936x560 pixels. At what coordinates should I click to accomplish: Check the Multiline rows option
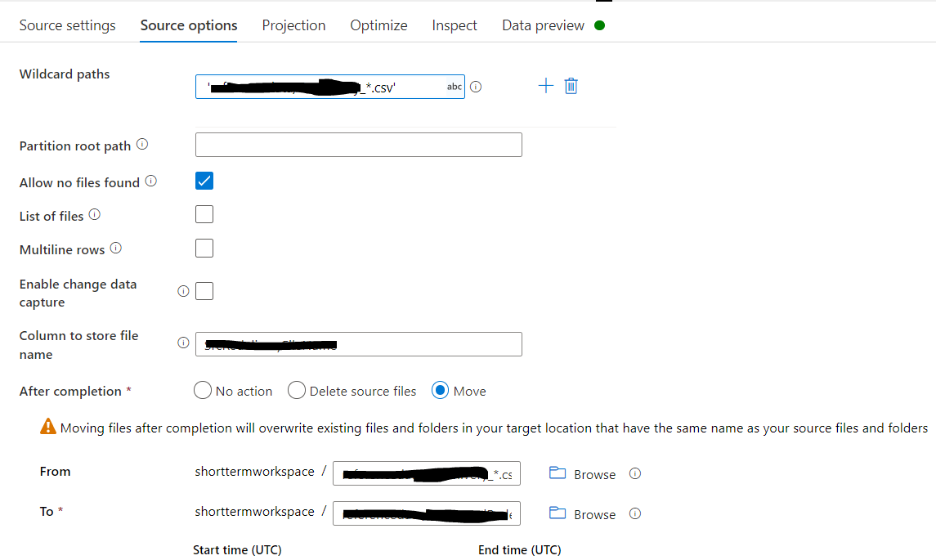tap(204, 248)
